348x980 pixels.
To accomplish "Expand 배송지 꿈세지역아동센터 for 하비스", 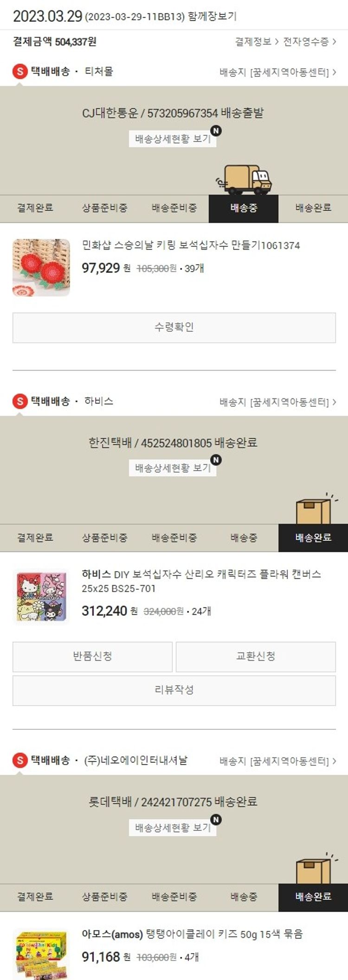I will click(278, 402).
